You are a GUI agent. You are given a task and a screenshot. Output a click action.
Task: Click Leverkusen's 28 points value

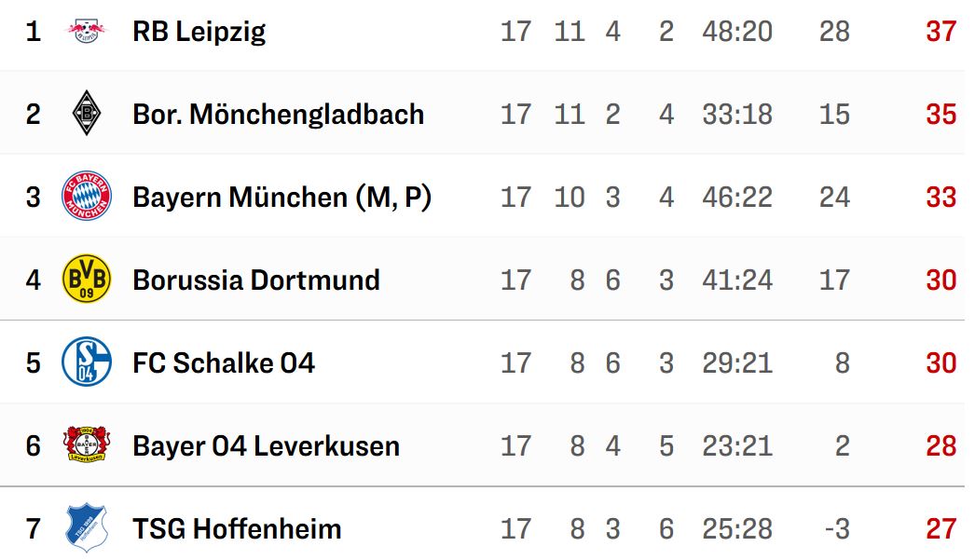[x=941, y=446]
